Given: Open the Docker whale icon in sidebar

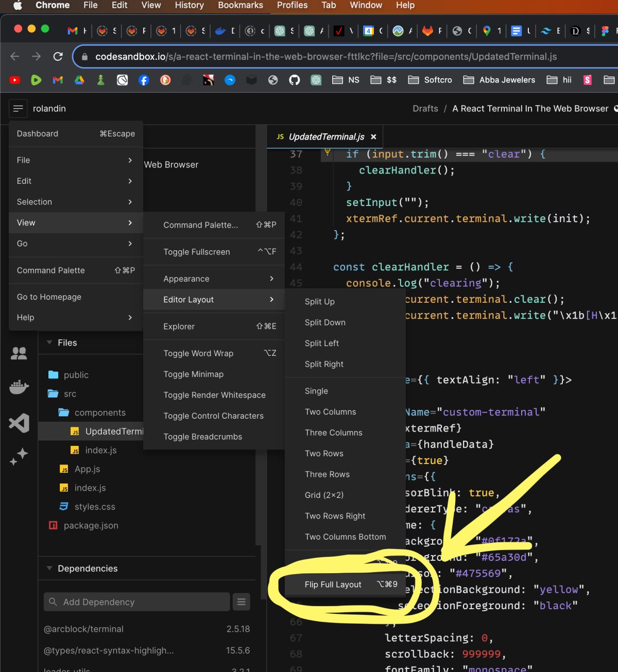Looking at the screenshot, I should click(19, 387).
